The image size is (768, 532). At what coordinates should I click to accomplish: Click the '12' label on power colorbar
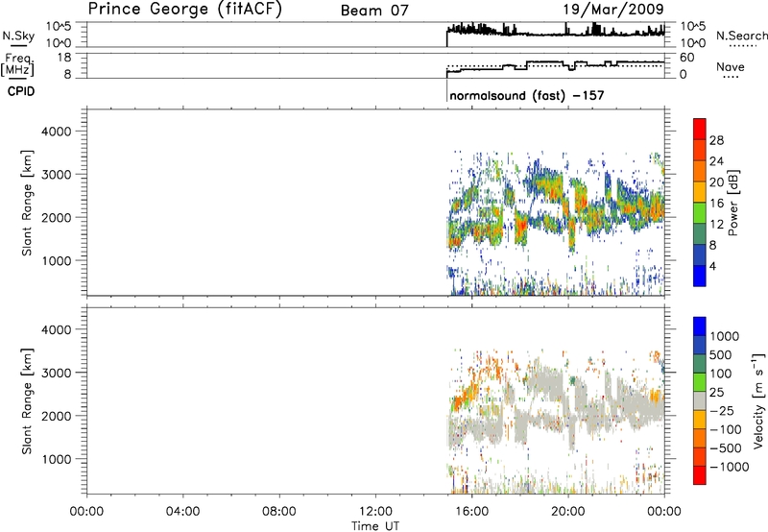tap(716, 225)
